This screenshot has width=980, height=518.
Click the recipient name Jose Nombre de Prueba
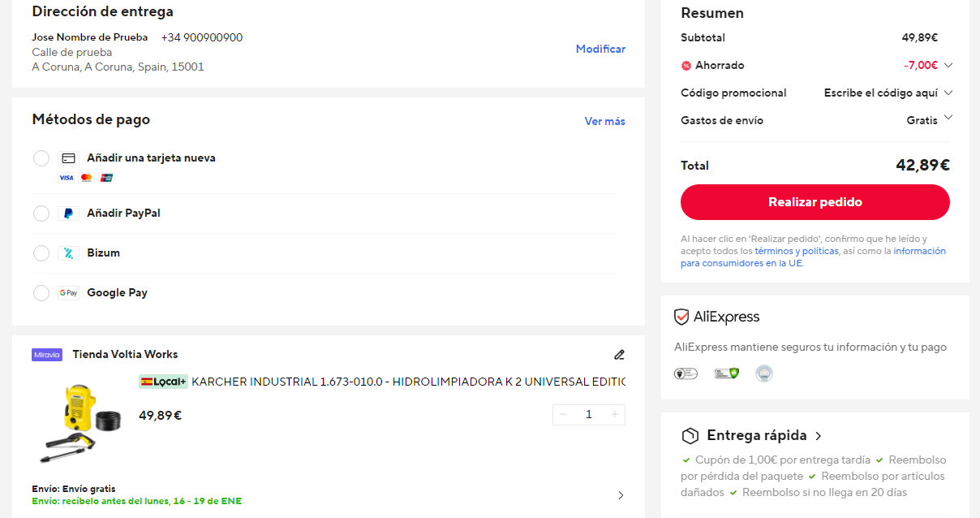(x=90, y=38)
